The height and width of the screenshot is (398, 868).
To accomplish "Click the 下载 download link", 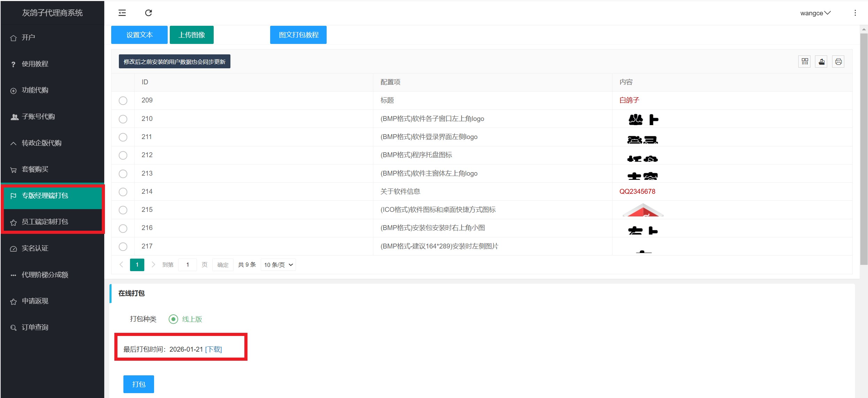I will point(213,349).
